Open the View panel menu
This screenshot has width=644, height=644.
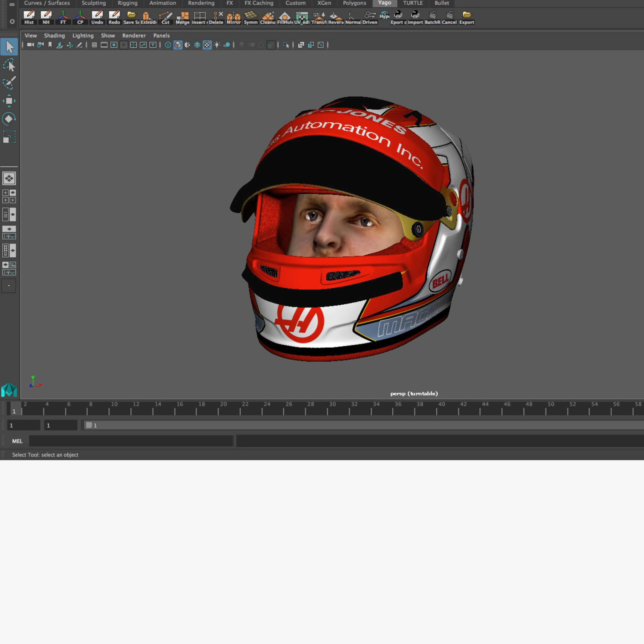click(31, 35)
